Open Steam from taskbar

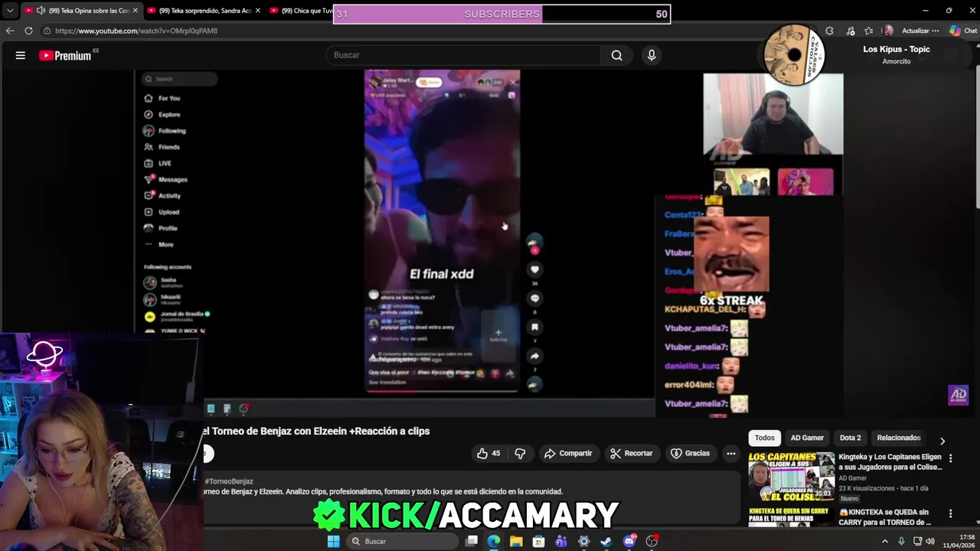[606, 541]
